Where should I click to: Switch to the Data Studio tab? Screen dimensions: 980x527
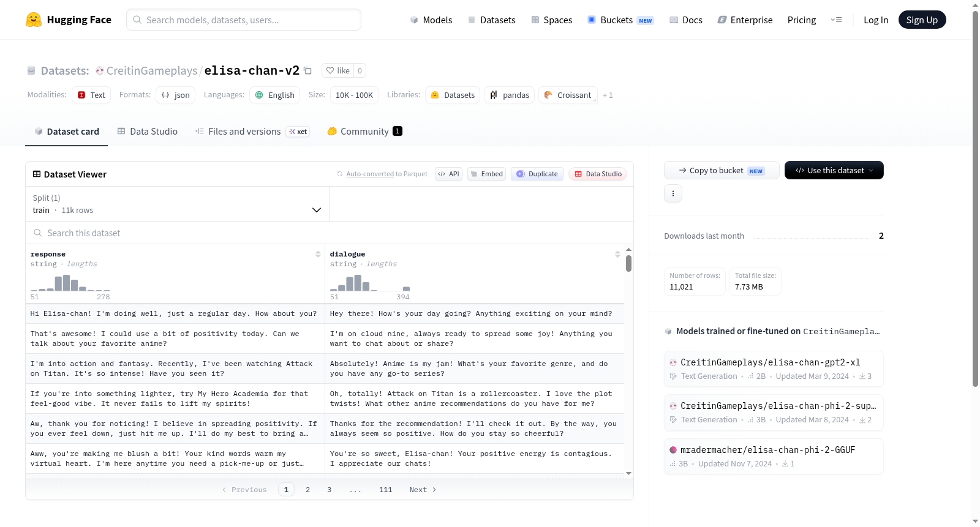148,132
